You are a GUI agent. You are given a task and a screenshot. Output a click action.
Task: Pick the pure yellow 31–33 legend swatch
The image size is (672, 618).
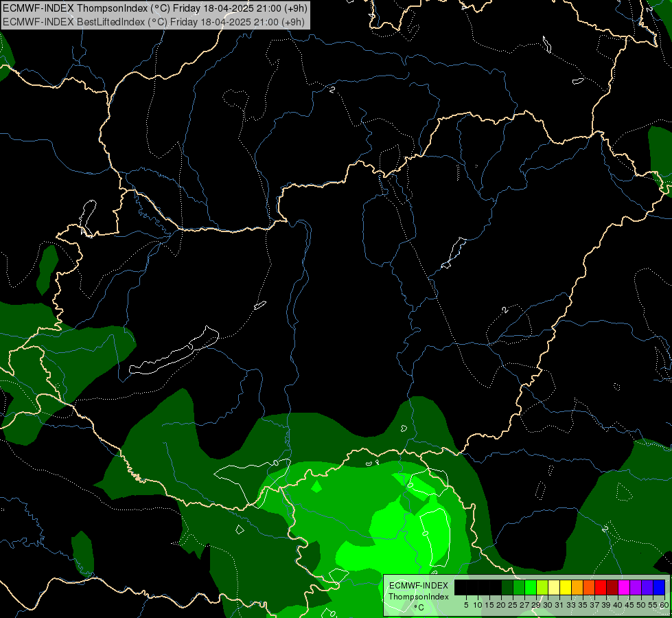pos(566,587)
